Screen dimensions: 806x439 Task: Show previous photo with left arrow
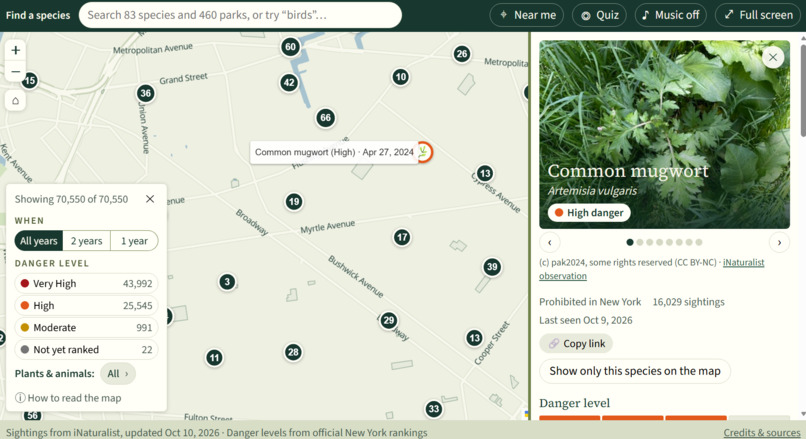pyautogui.click(x=549, y=242)
